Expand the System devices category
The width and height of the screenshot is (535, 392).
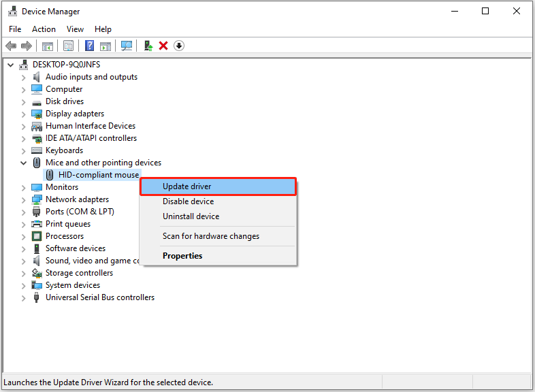(x=23, y=286)
